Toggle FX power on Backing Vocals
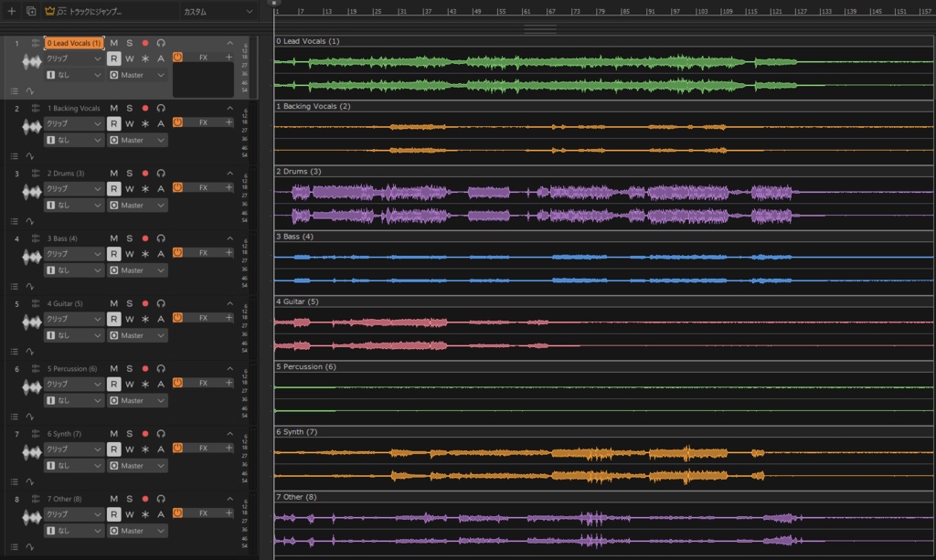Screen dimensions: 936x560 pyautogui.click(x=177, y=122)
